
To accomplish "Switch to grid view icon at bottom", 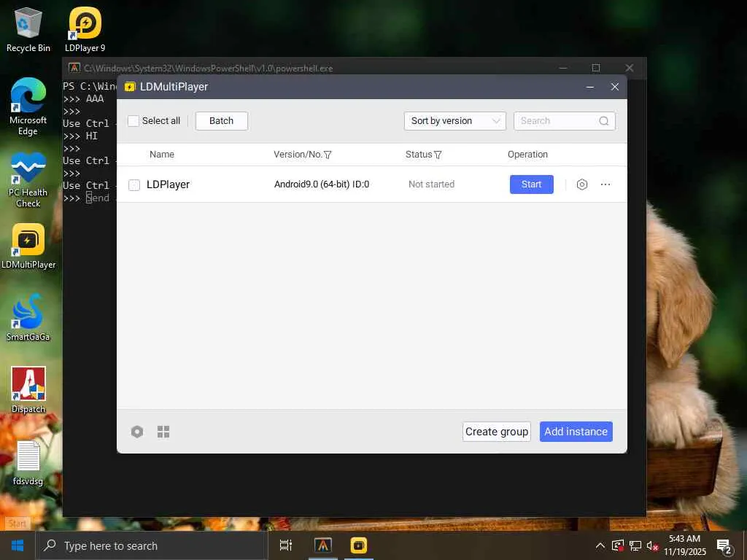I will [163, 432].
